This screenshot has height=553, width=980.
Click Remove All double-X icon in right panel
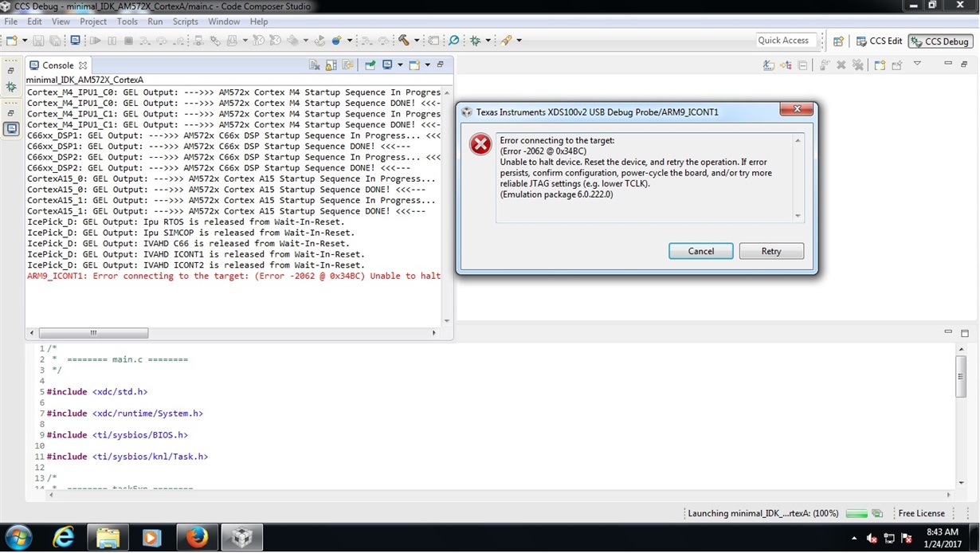coord(858,65)
